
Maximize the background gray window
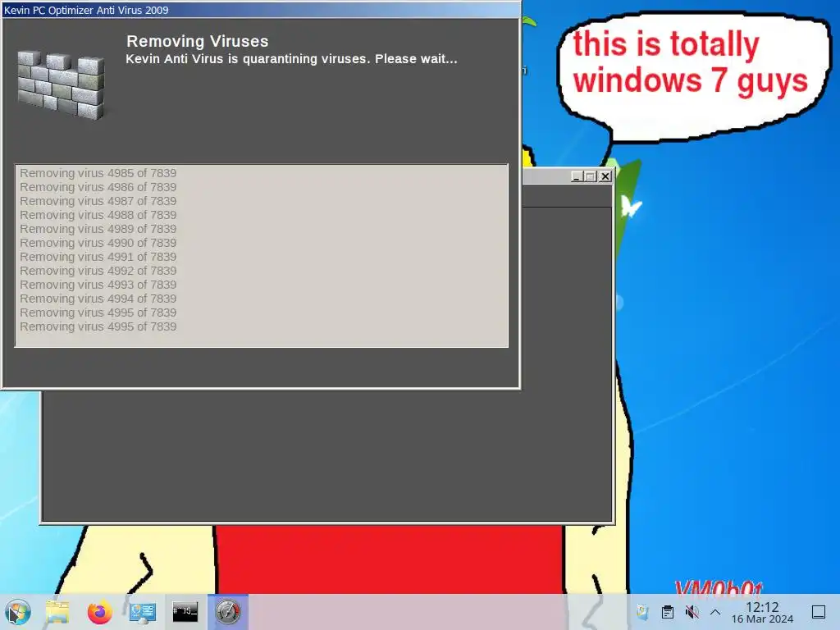coord(591,176)
